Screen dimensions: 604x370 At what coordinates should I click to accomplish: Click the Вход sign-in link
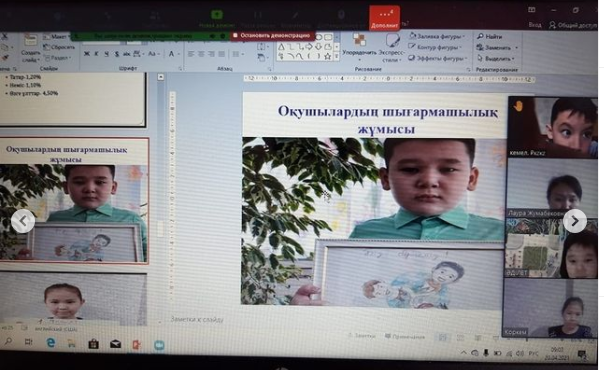534,25
